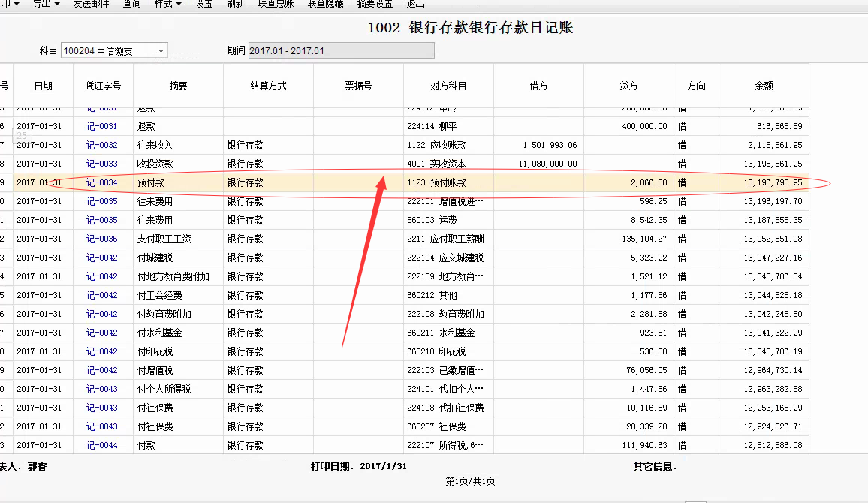The width and height of the screenshot is (868, 503).
Task: Open voucher link 记-0033 for 收投资款
Action: tap(102, 164)
